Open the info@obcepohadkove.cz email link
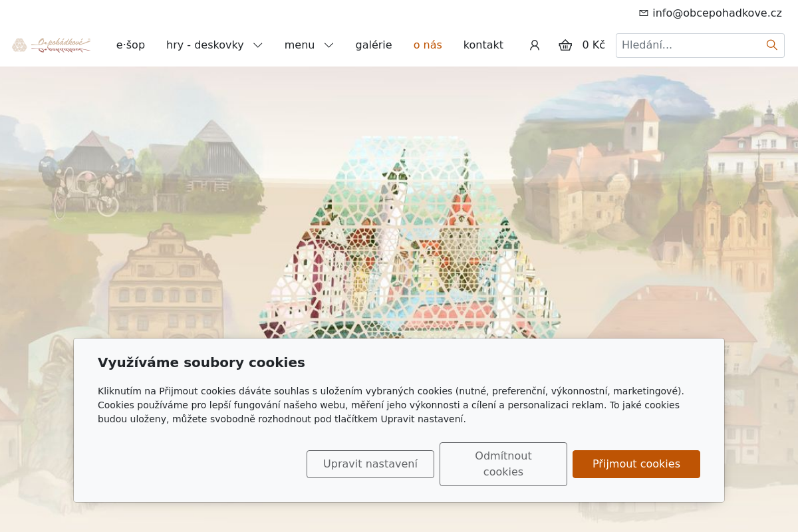Viewport: 798px width, 532px height. pos(717,13)
